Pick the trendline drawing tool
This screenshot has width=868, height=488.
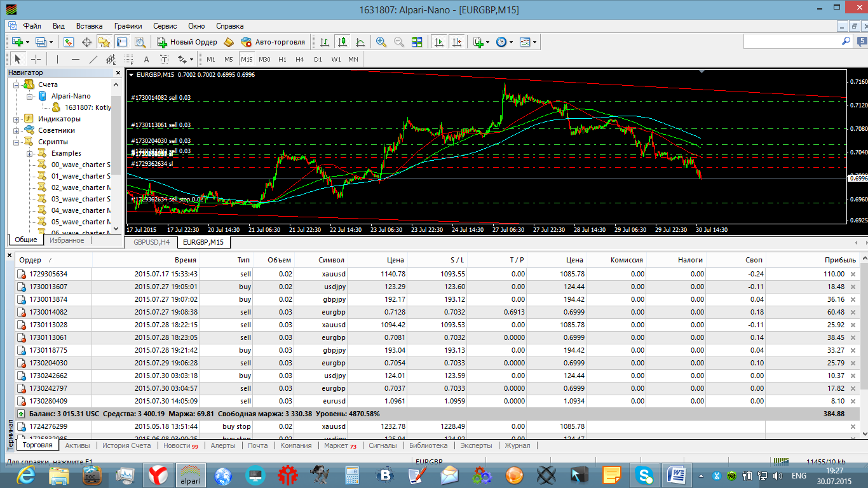click(x=93, y=59)
